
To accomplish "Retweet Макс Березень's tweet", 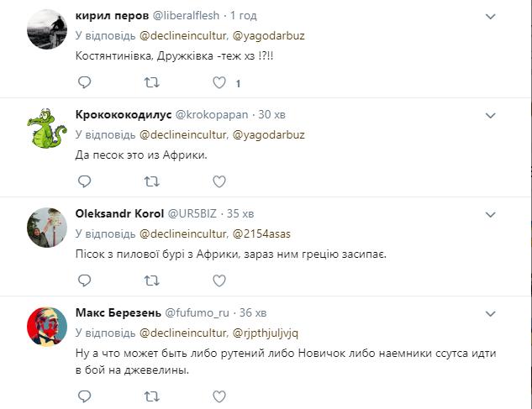I will tap(151, 393).
